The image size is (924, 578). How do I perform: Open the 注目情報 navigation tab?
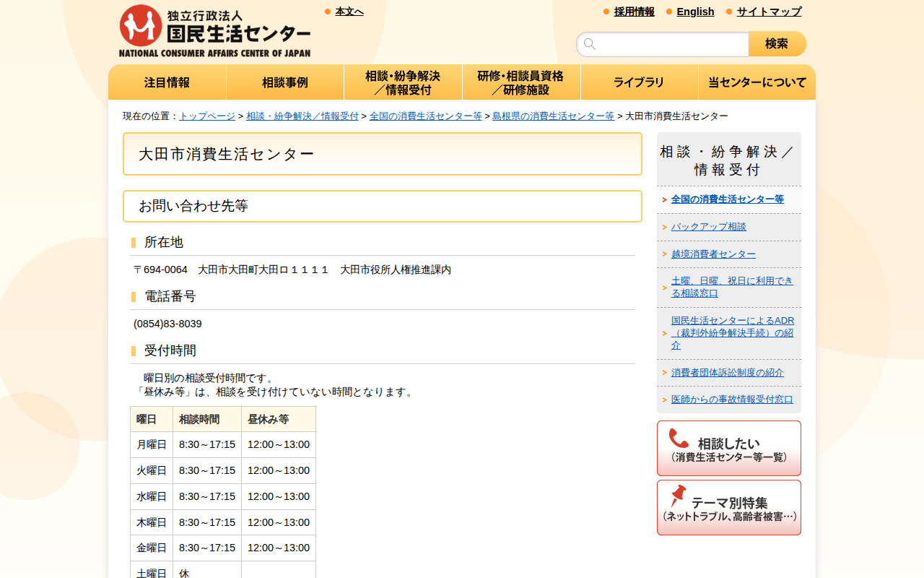[x=167, y=82]
